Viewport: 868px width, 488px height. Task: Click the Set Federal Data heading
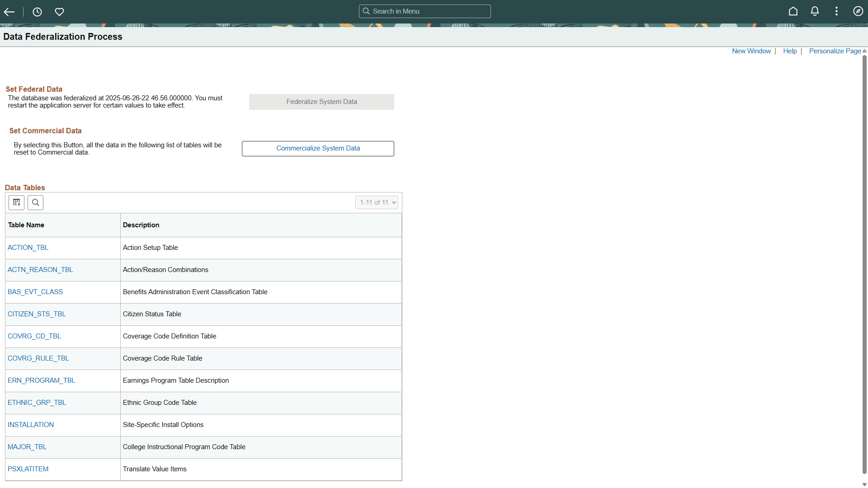tap(34, 89)
